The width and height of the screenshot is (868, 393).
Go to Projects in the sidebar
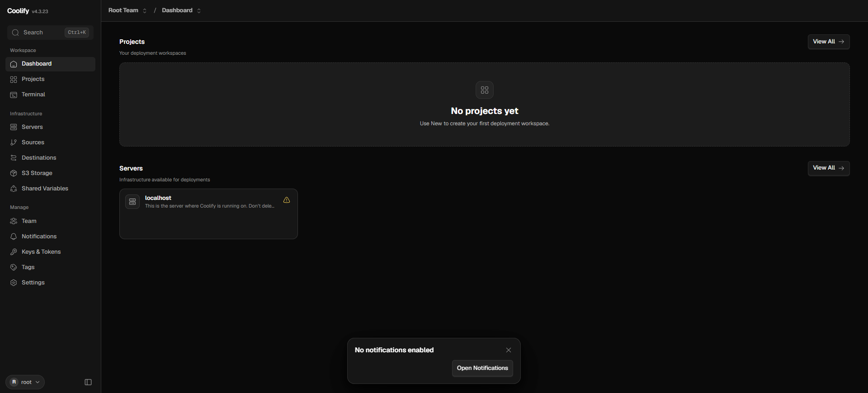(x=50, y=79)
